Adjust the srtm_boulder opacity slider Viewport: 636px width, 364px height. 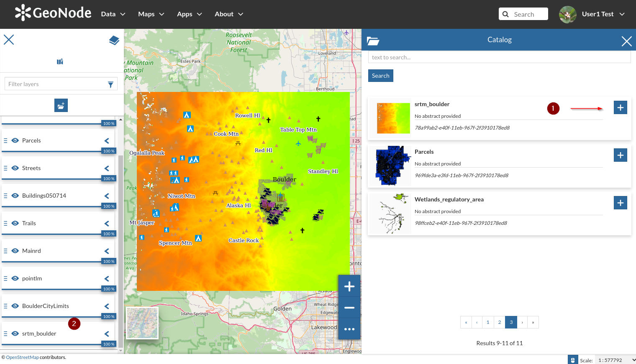(59, 344)
